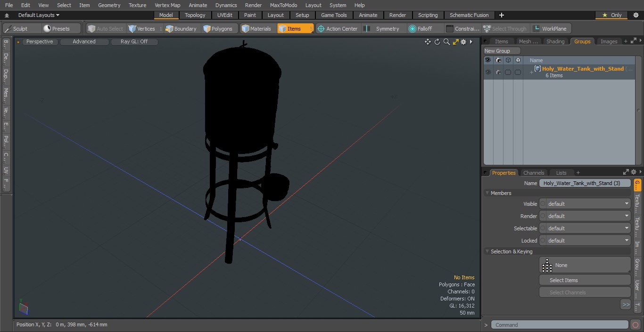
Task: Collapse the Selection & Keying section
Action: click(x=487, y=251)
